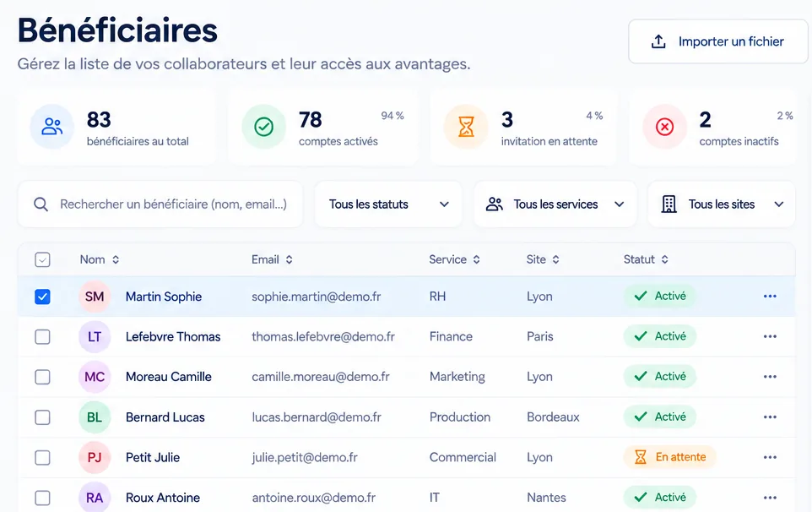Viewport: 812px width, 512px height.
Task: Sort by Nom using its sort arrows
Action: pyautogui.click(x=116, y=259)
